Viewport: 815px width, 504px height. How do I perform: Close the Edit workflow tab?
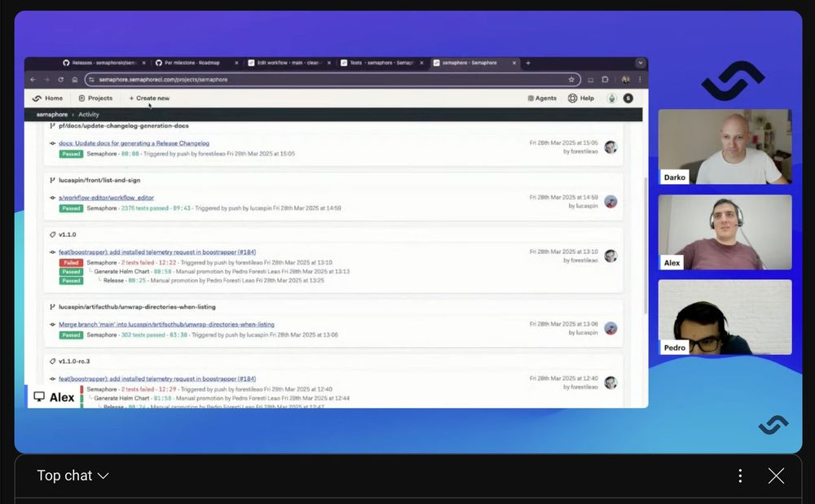[x=329, y=63]
